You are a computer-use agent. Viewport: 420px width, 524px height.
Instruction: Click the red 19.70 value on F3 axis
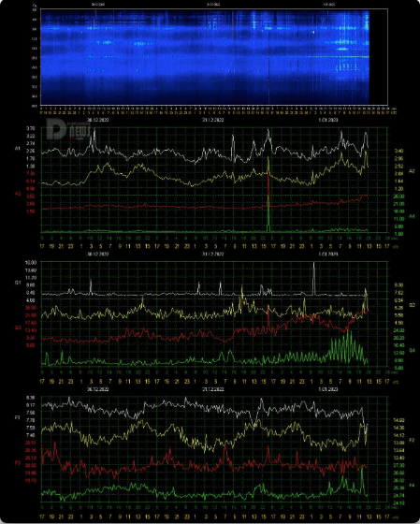(x=31, y=480)
